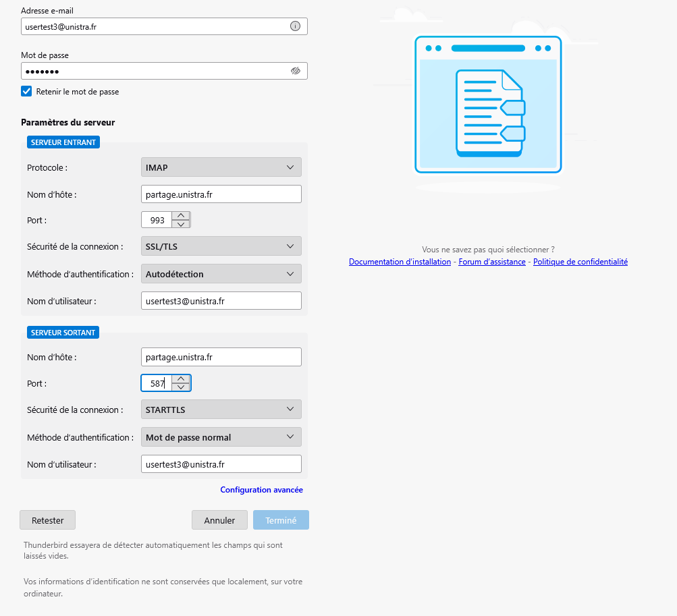
Task: Open incoming Méthode d'authentification Autodétection dropdown
Action: tap(221, 274)
